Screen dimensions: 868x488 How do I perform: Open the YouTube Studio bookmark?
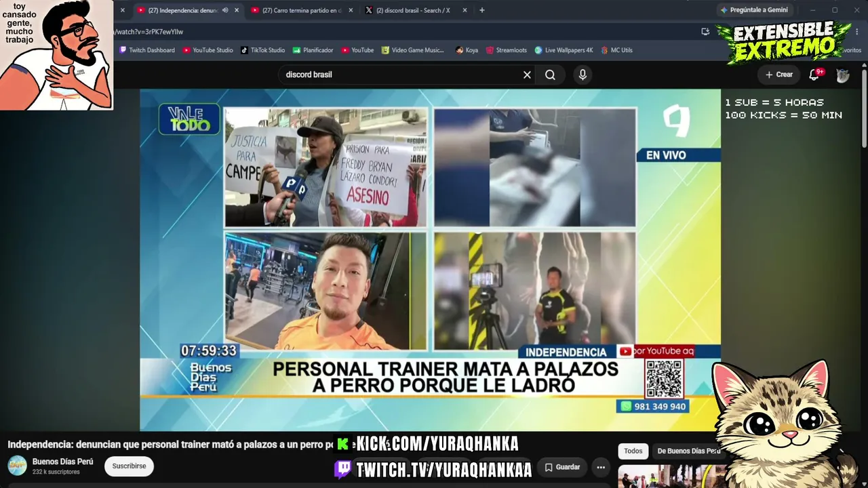click(208, 50)
